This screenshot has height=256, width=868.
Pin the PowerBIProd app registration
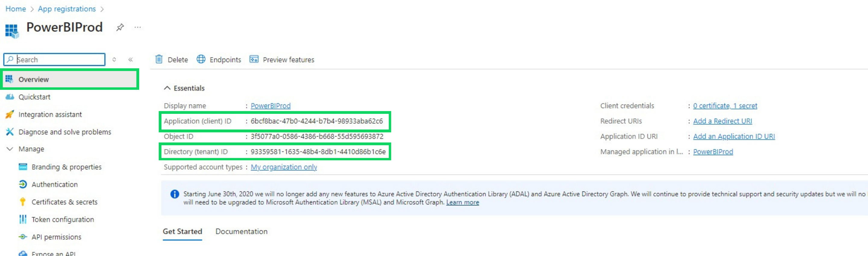coord(120,27)
